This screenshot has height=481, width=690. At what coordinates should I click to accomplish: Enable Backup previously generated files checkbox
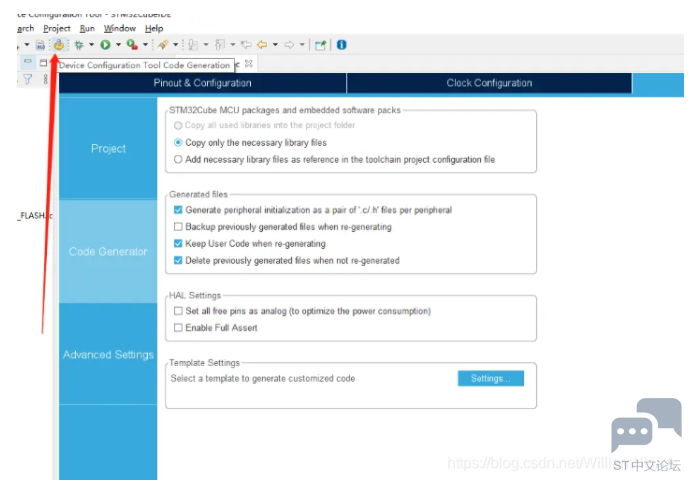178,227
